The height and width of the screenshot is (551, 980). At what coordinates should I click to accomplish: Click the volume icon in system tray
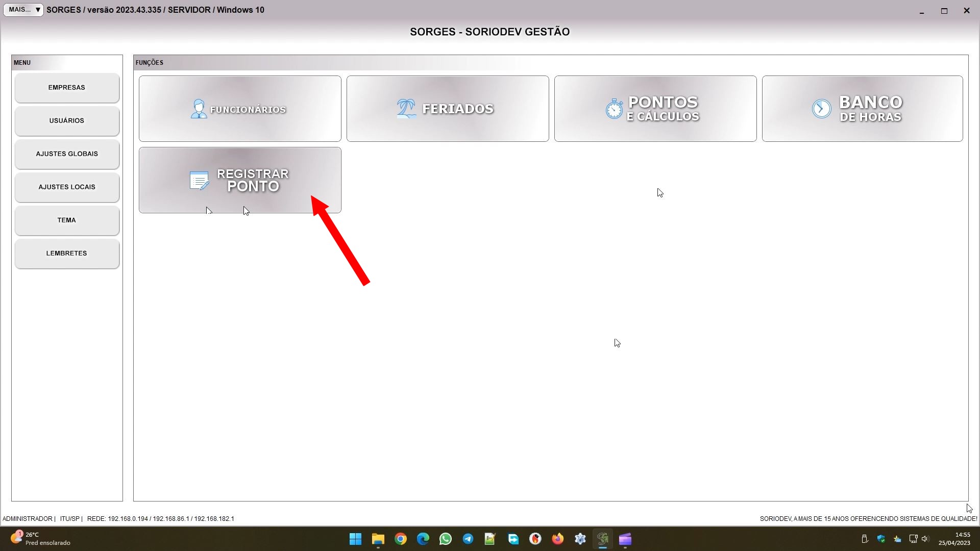[x=925, y=539]
